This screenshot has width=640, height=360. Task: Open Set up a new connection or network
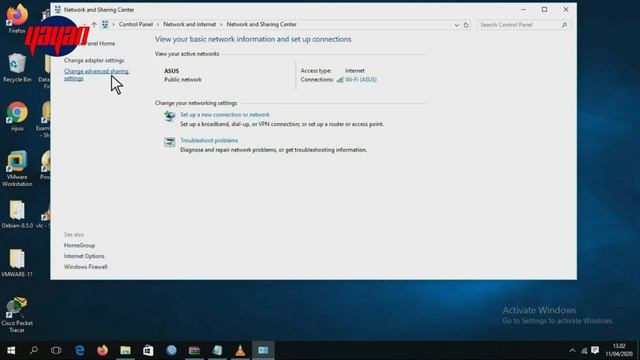pyautogui.click(x=224, y=115)
